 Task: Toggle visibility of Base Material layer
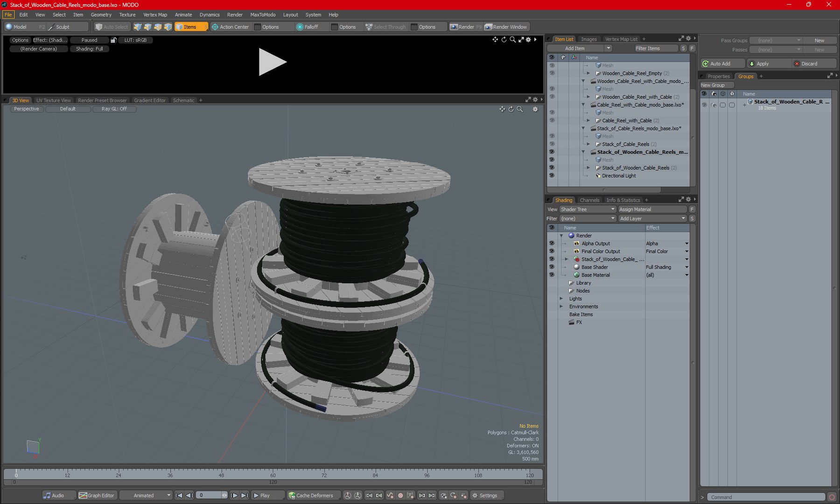[x=552, y=275]
